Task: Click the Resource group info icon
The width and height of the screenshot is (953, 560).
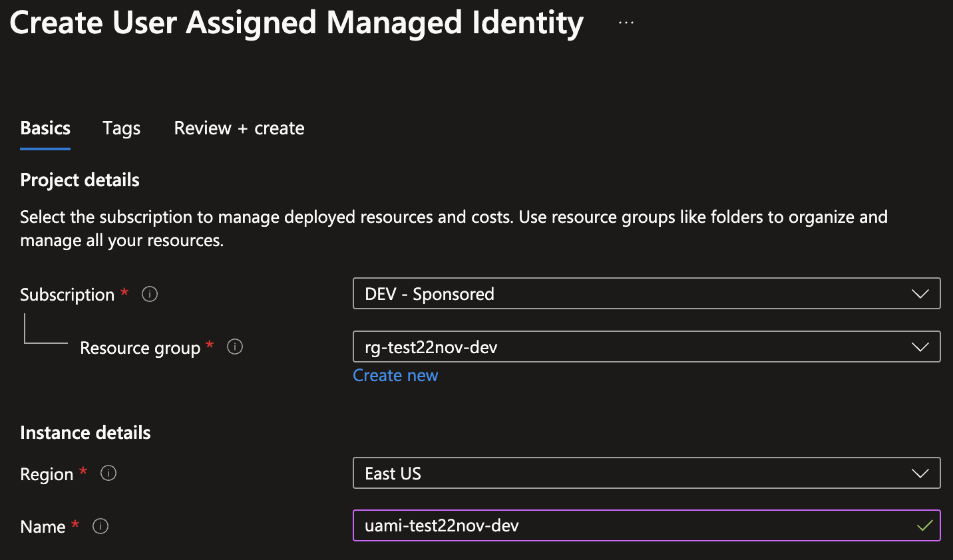Action: point(235,347)
